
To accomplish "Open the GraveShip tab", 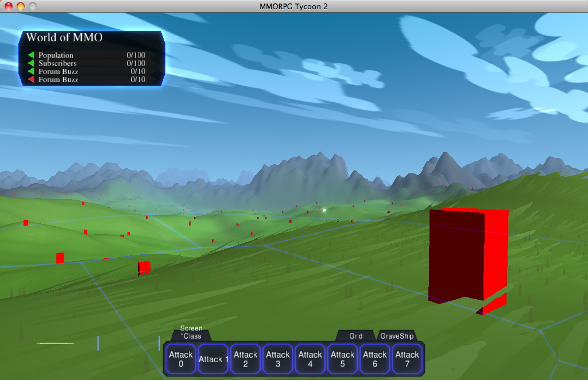I will pos(397,336).
